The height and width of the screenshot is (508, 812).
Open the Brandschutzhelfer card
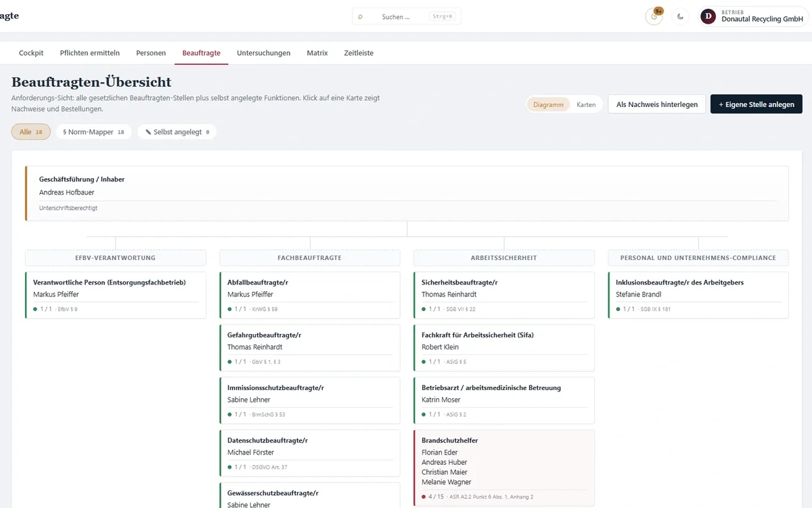[504, 469]
